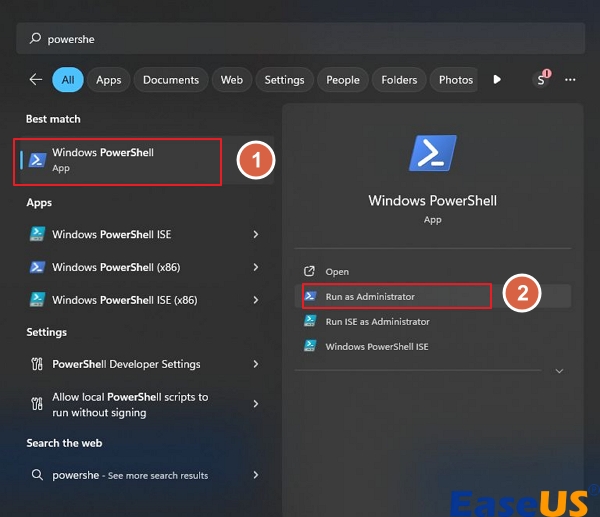The width and height of the screenshot is (600, 517).
Task: Select Run ISE as Administrator
Action: (377, 322)
